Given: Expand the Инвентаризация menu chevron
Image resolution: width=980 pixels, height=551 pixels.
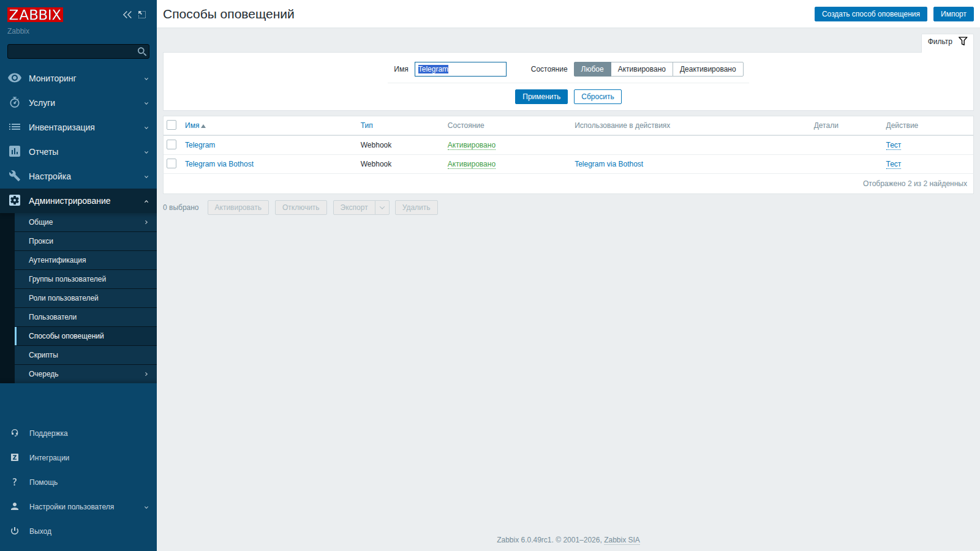Looking at the screenshot, I should click(146, 127).
